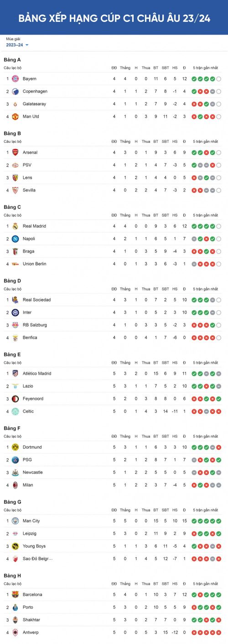Click the Arsenal club crest
Image resolution: width=228 pixels, height=644 pixels.
15,152
